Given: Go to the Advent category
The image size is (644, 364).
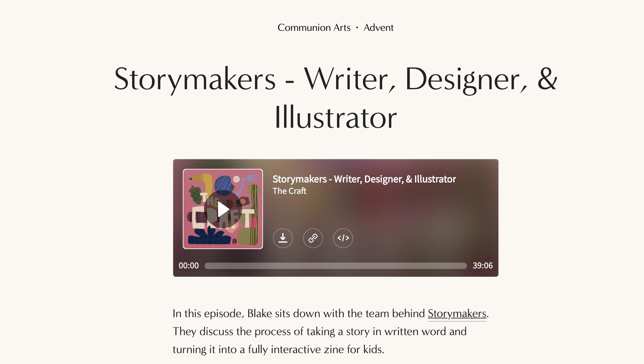Looking at the screenshot, I should pos(378,28).
